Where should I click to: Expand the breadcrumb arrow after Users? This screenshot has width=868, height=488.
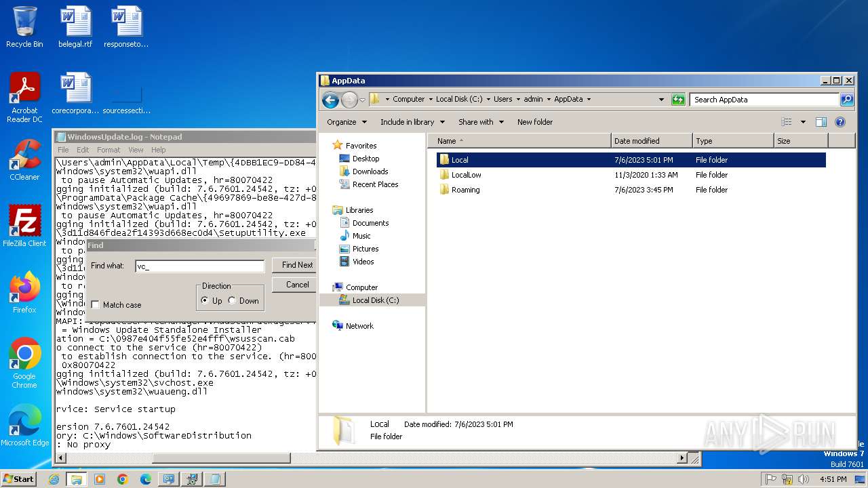coord(518,100)
